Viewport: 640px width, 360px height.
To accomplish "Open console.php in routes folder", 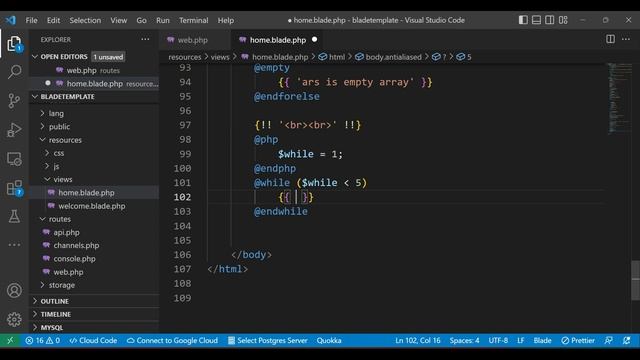I will tap(74, 259).
